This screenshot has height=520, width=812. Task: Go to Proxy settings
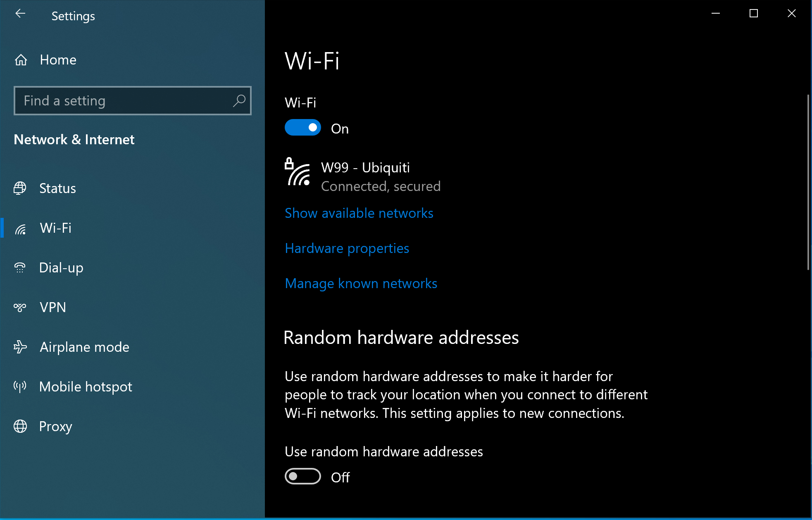[132, 426]
